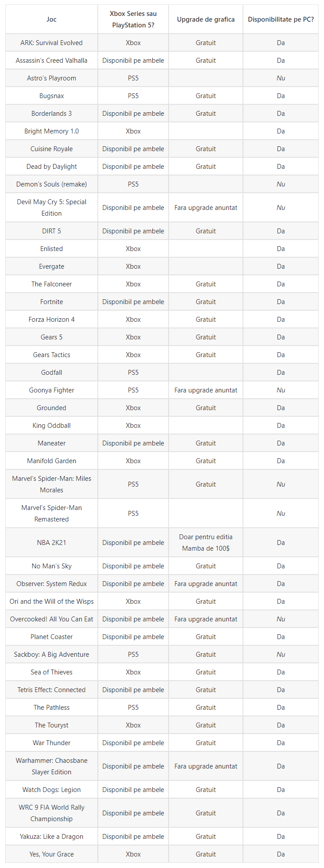Click the "Yes, Your Grace" game cell

[x=51, y=854]
